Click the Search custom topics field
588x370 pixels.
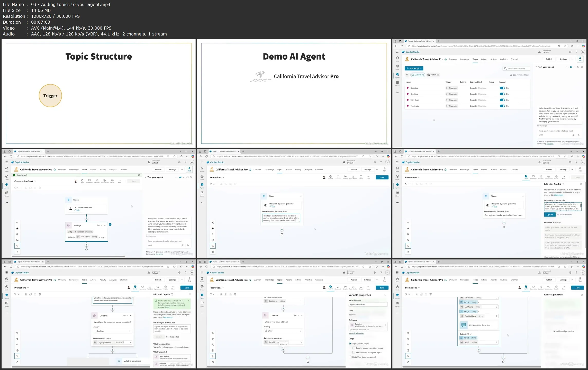tap(517, 68)
